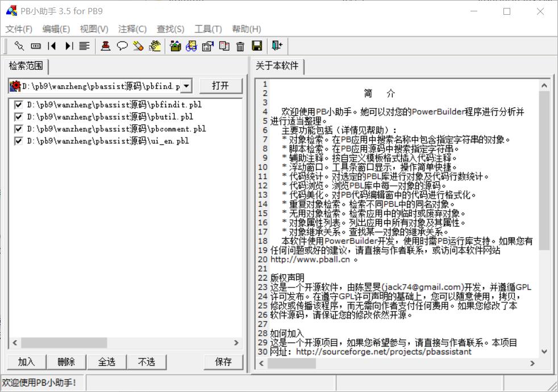Image resolution: width=558 pixels, height=392 pixels.
Task: Click the red stamp toolbar icon
Action: point(105,46)
